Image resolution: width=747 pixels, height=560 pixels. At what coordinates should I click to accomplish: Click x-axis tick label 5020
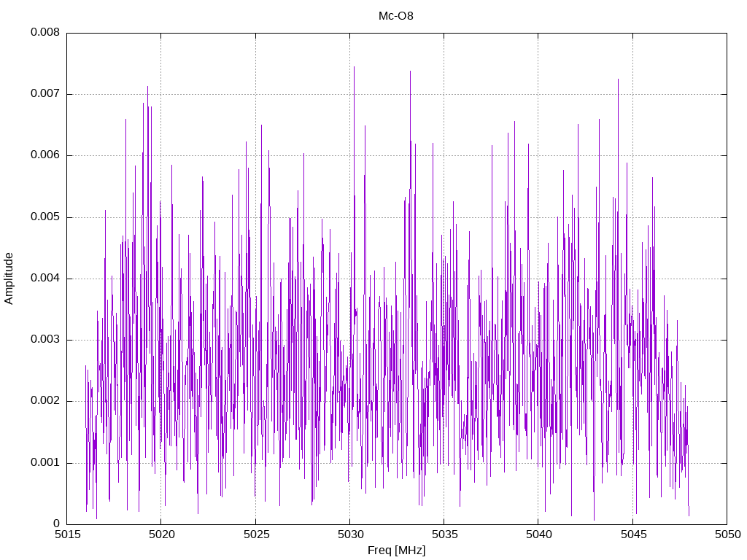162,534
